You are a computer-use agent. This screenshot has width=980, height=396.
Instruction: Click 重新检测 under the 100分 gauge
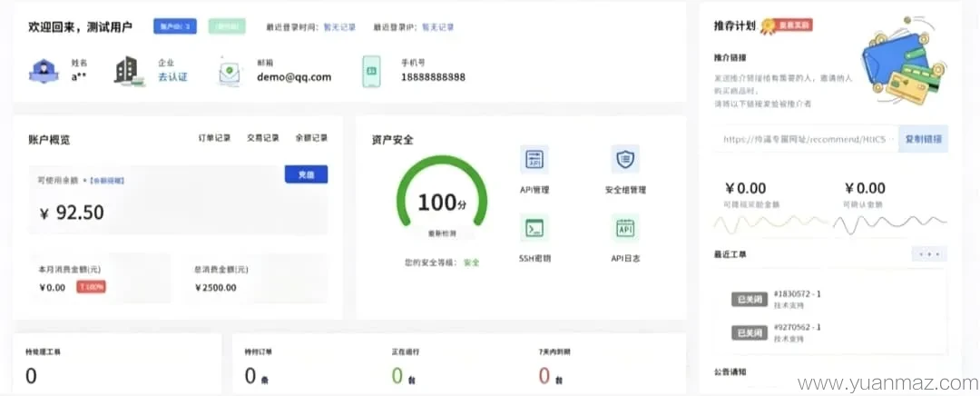coord(441,233)
